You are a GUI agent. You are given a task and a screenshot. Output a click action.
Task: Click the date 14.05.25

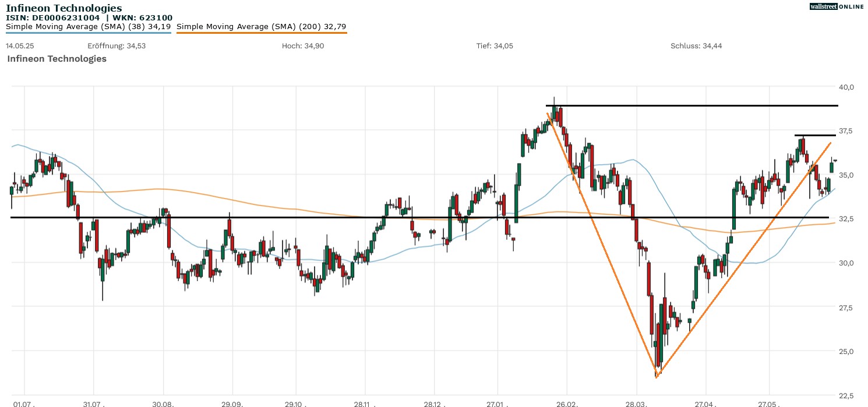[19, 45]
